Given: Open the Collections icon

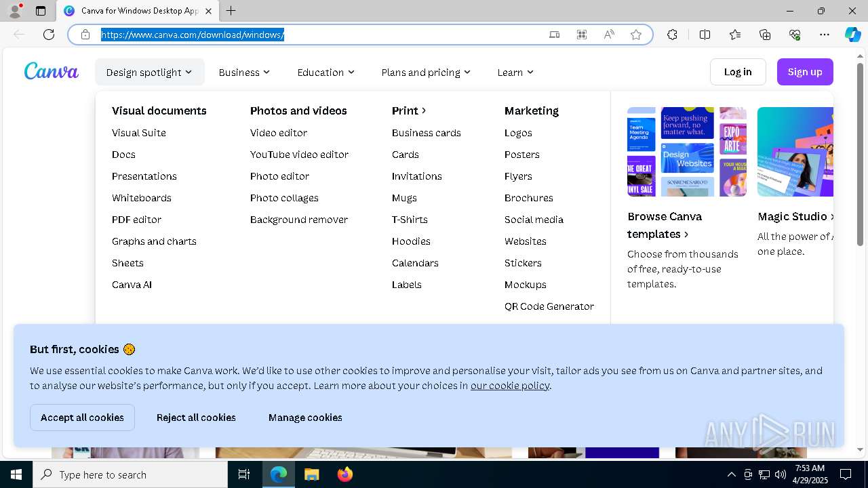Looking at the screenshot, I should 765,35.
